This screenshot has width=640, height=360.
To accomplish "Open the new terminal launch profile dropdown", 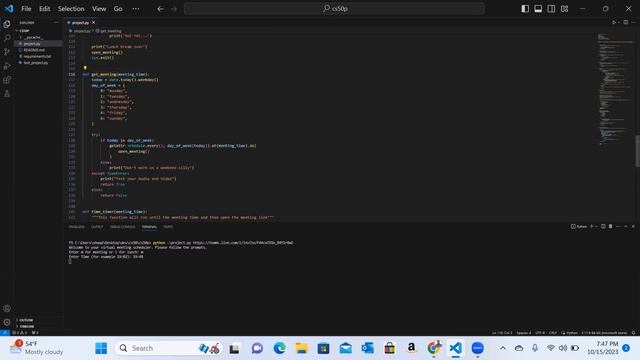I will [596, 226].
